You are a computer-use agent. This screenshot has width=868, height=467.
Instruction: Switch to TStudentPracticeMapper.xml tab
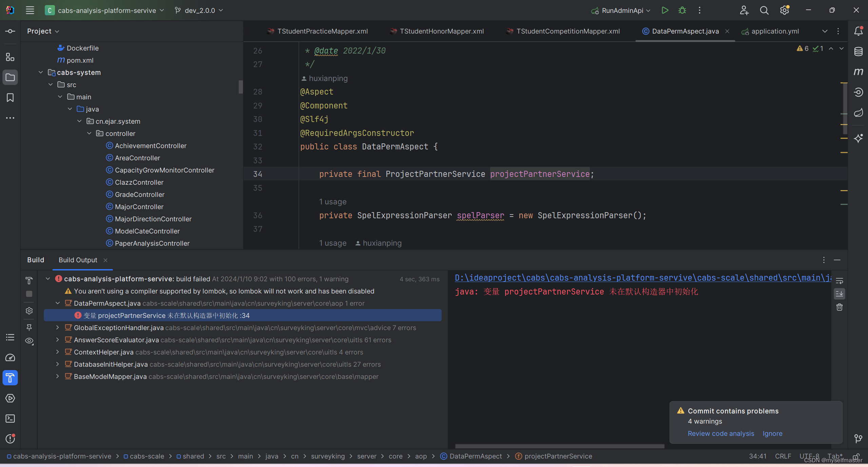click(x=317, y=31)
